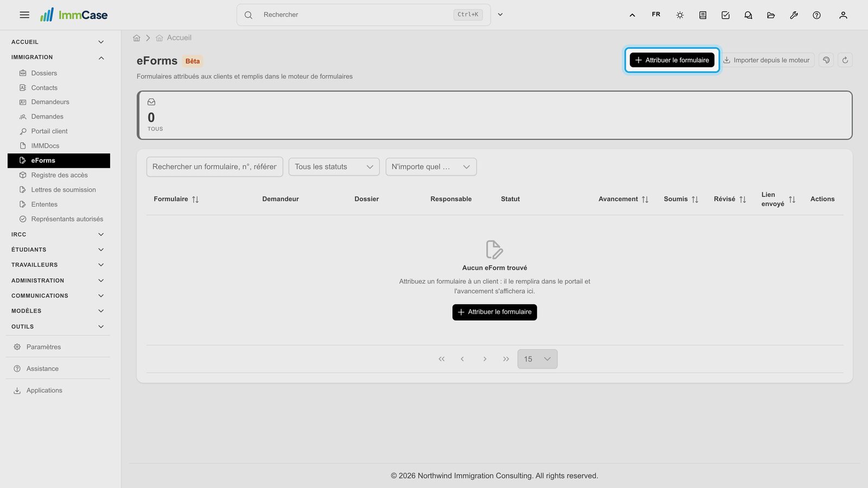Refresh the eForms list with the reload icon
Image resolution: width=868 pixels, height=488 pixels.
click(x=845, y=60)
